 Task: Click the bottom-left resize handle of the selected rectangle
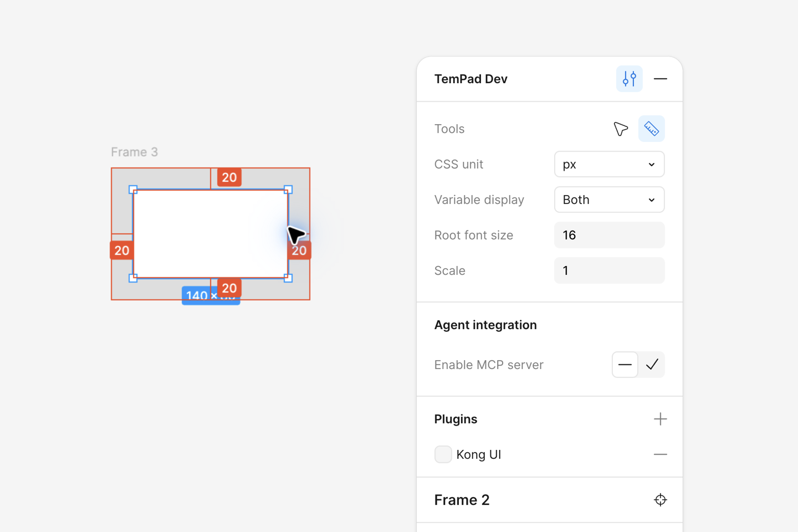point(133,278)
